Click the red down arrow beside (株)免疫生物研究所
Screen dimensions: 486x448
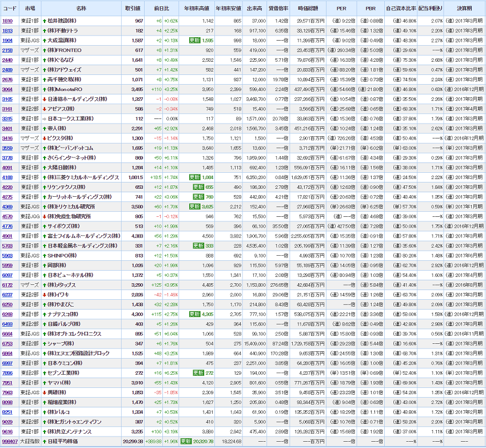pyautogui.click(x=45, y=216)
